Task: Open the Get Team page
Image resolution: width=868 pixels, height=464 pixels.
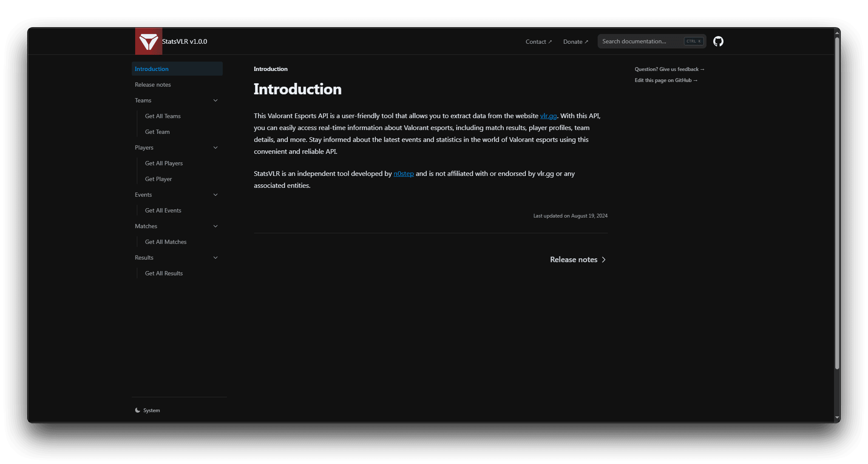Action: (x=182, y=132)
